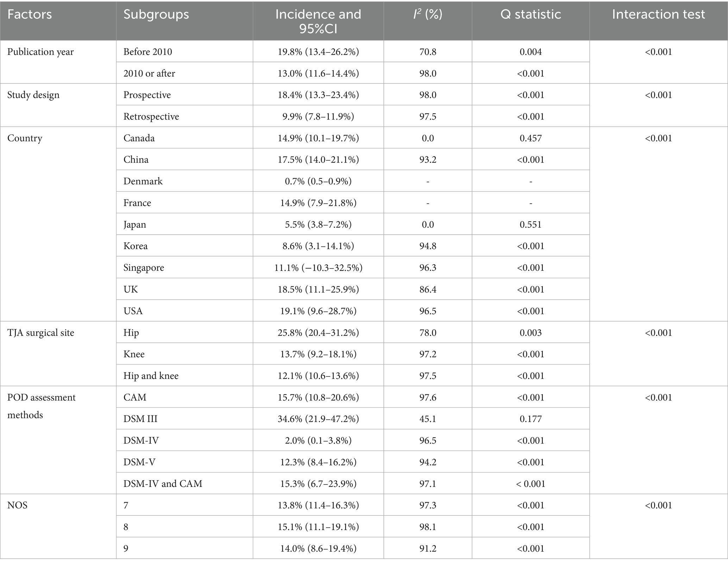Click the I² (%) column header

427,14
